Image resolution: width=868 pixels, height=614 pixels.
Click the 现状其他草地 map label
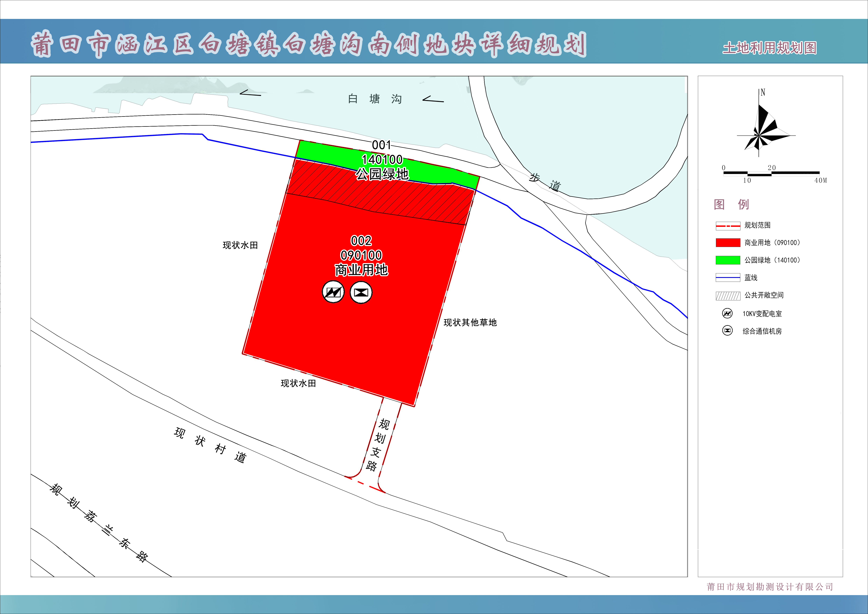tap(470, 323)
